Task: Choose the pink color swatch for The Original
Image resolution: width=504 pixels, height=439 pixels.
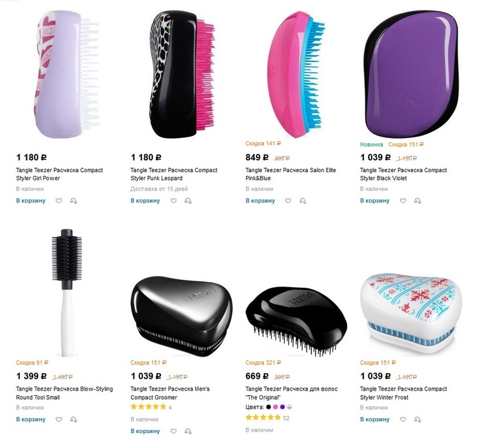Action: coord(276,407)
